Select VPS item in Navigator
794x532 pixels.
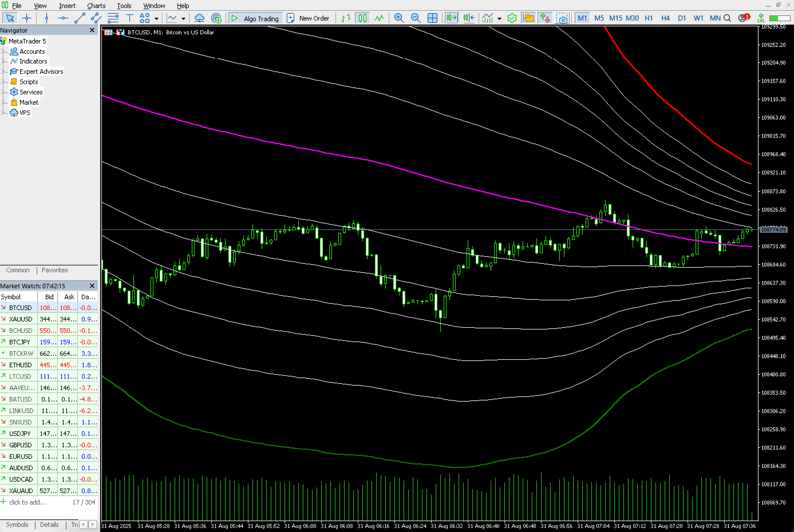point(25,113)
